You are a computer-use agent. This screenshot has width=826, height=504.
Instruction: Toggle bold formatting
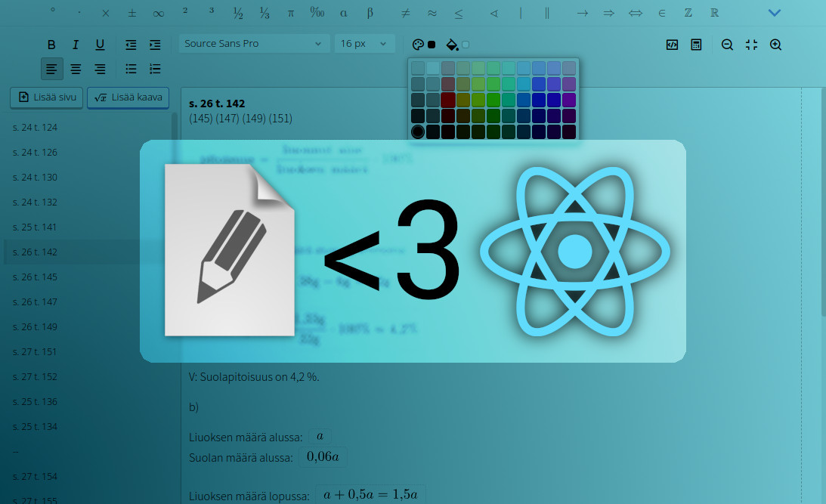click(51, 45)
